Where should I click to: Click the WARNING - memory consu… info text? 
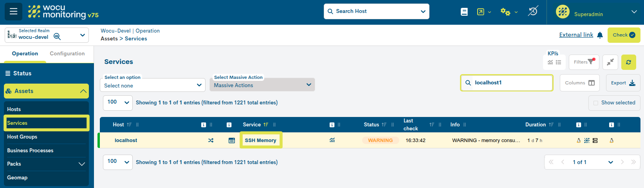[486, 140]
